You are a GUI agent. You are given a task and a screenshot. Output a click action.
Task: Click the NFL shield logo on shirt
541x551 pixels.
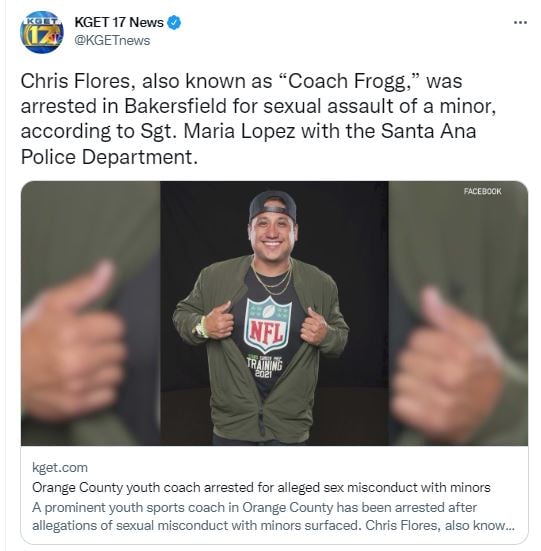coord(268,325)
